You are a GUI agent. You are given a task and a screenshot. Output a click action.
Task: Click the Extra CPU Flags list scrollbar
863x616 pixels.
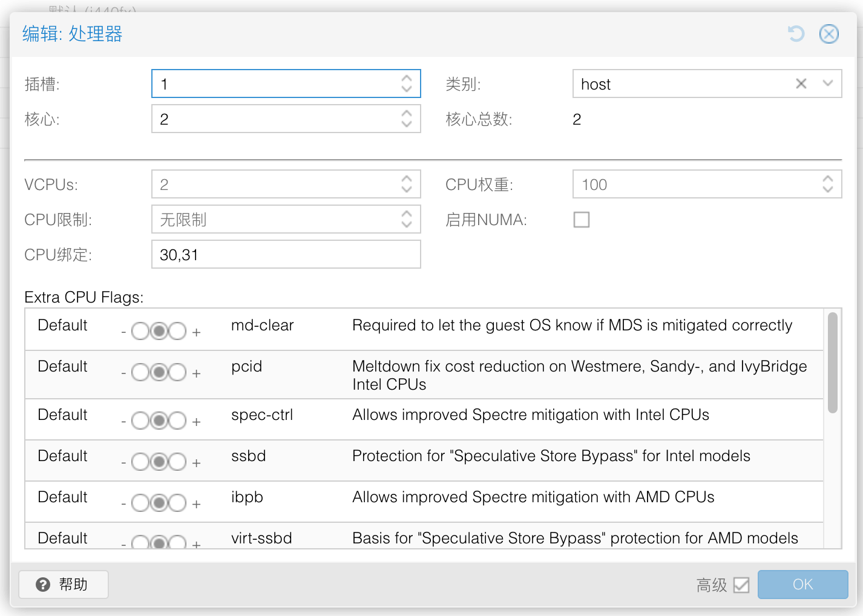coord(833,363)
